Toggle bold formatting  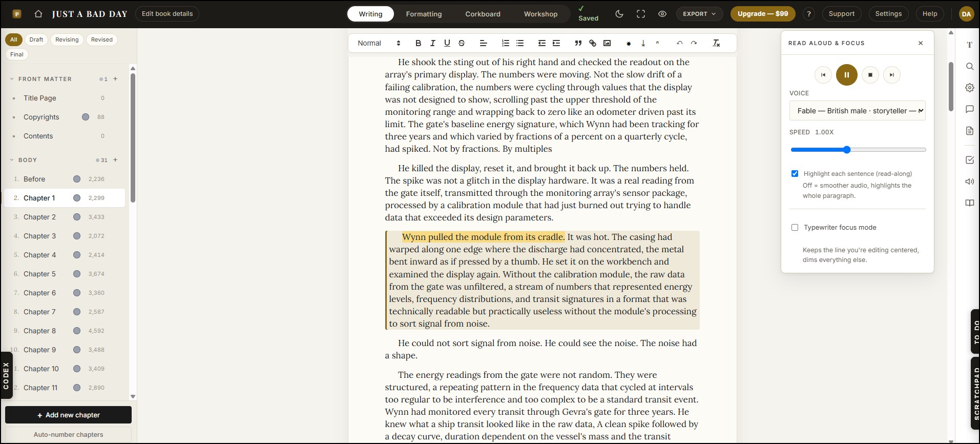(418, 43)
